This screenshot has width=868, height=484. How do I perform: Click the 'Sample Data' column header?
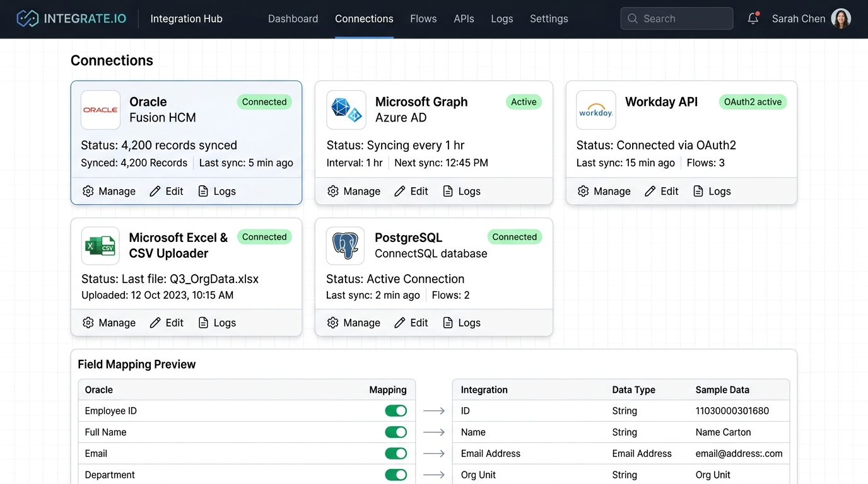722,390
